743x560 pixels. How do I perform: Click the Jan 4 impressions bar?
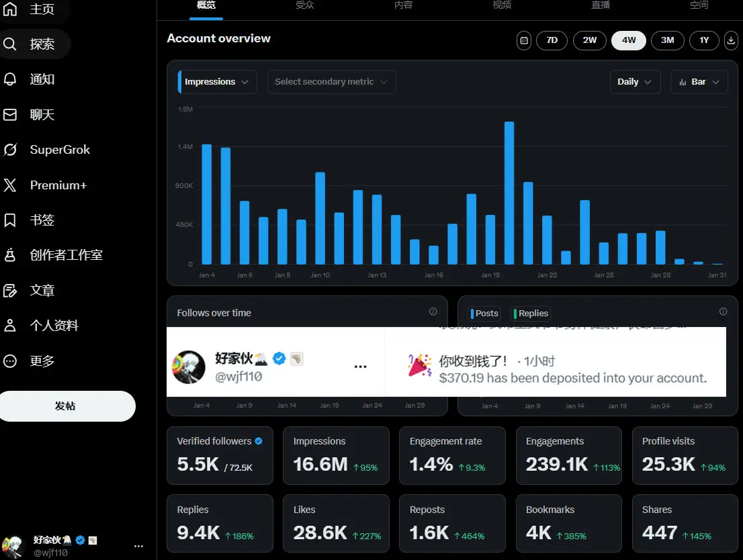click(207, 204)
